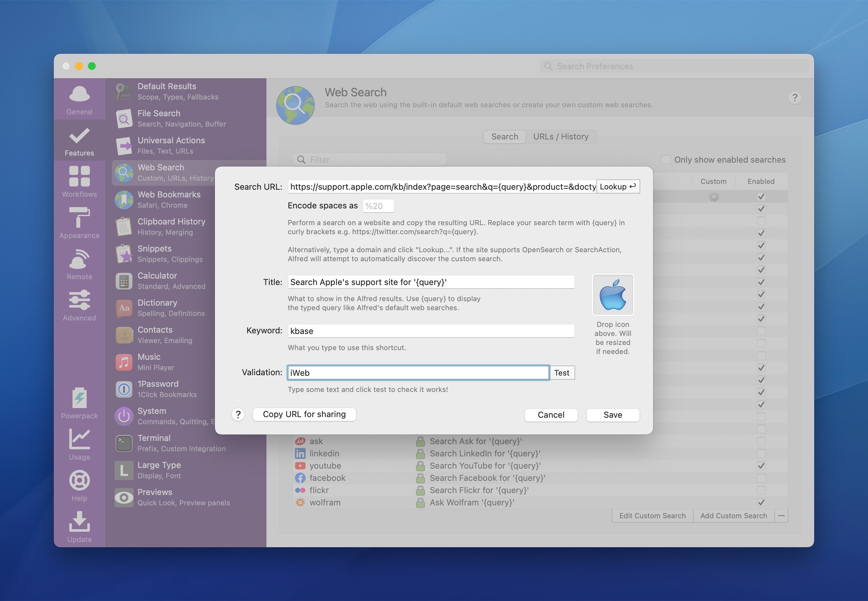Enable the flickr search checkbox

pyautogui.click(x=761, y=490)
